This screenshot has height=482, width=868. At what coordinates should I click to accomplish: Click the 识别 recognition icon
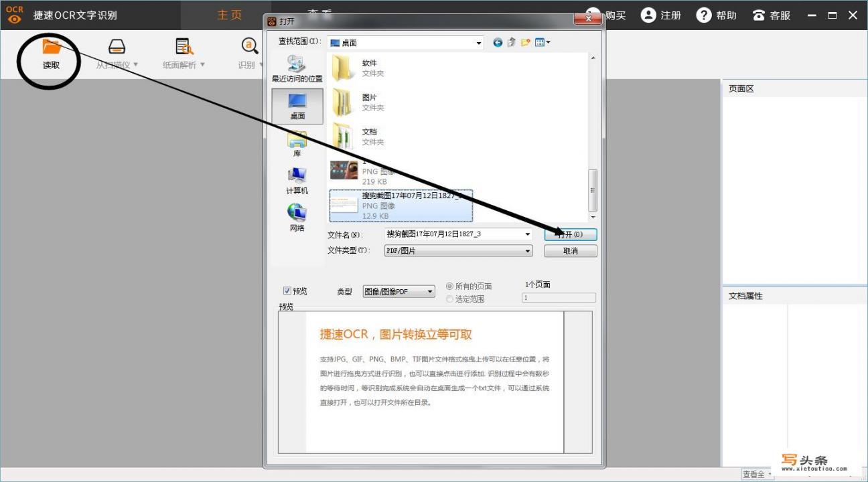249,46
